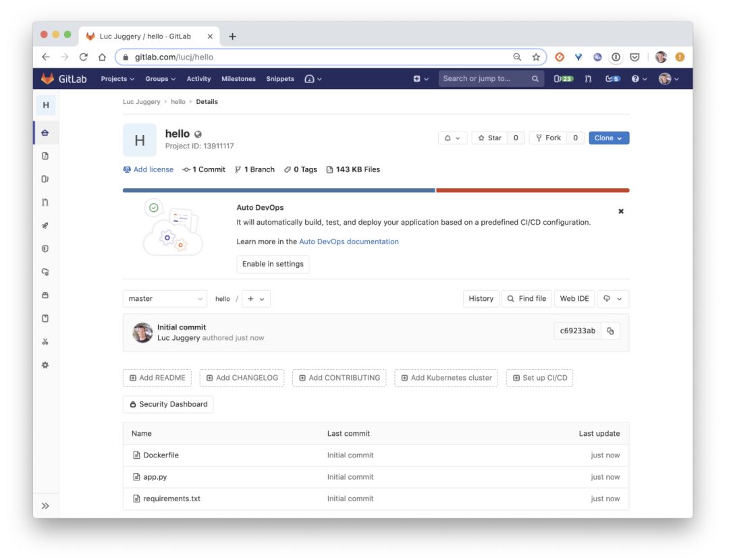
Task: Open new browser tab plus button
Action: point(232,36)
